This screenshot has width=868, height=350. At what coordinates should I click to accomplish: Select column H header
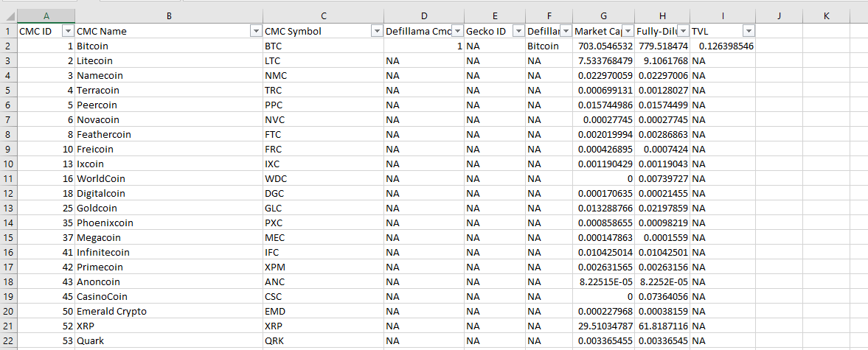click(663, 16)
